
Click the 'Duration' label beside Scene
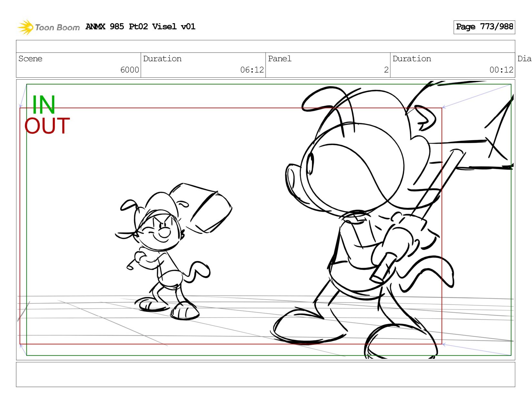pos(162,59)
